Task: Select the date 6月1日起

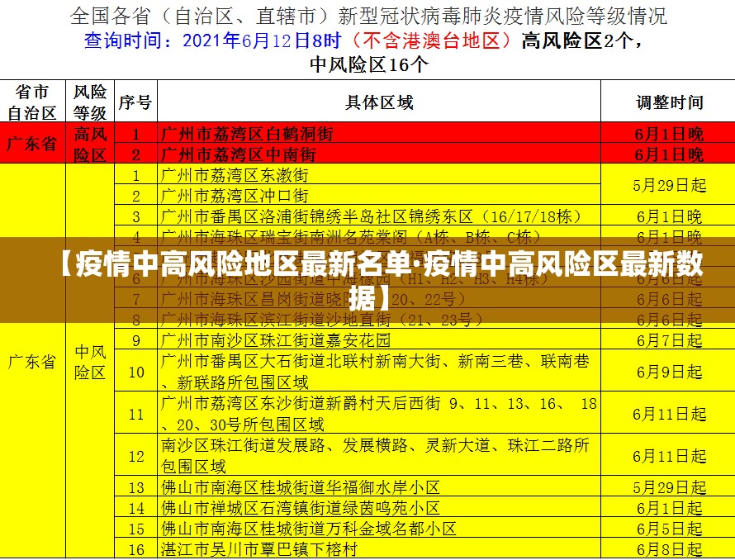Action: (669, 508)
